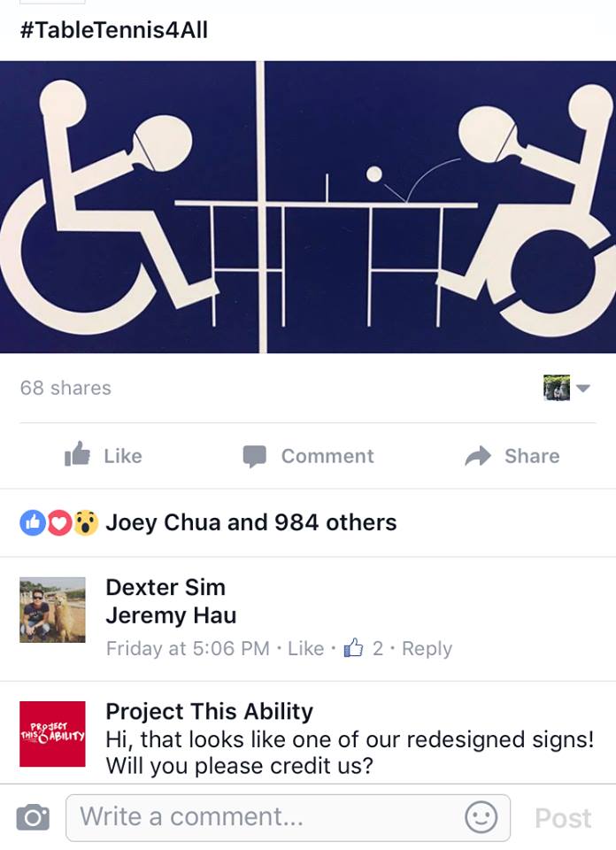Tap the thumbs-up Like icon on the post

[77, 454]
